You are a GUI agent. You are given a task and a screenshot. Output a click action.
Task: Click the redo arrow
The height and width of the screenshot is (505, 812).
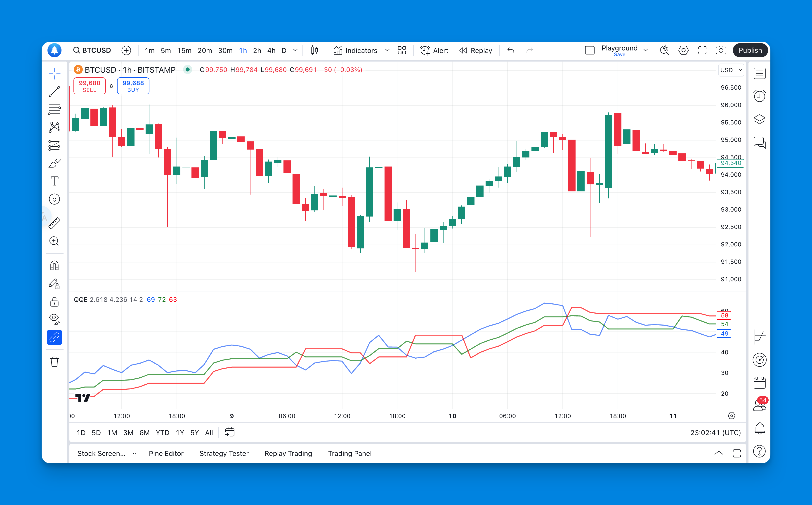530,50
